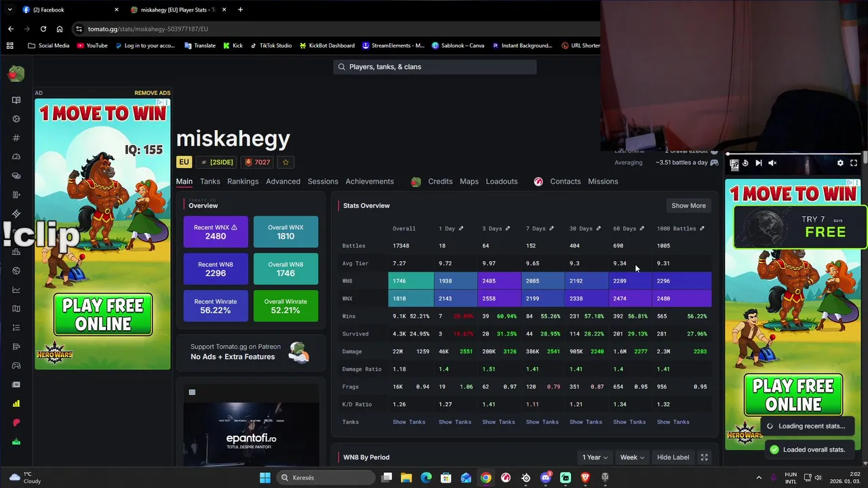Open the video player settings gear

840,163
